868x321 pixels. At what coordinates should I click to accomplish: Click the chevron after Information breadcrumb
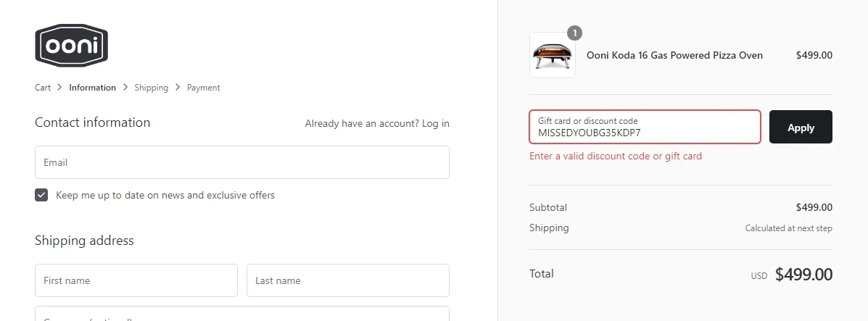[125, 88]
